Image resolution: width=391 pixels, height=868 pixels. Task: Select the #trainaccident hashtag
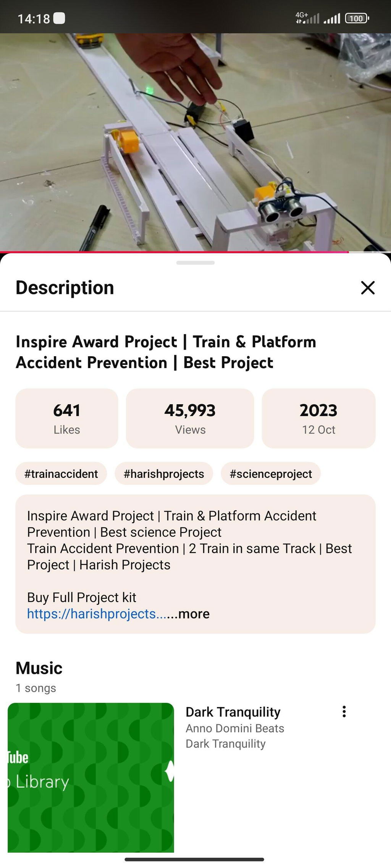[61, 474]
